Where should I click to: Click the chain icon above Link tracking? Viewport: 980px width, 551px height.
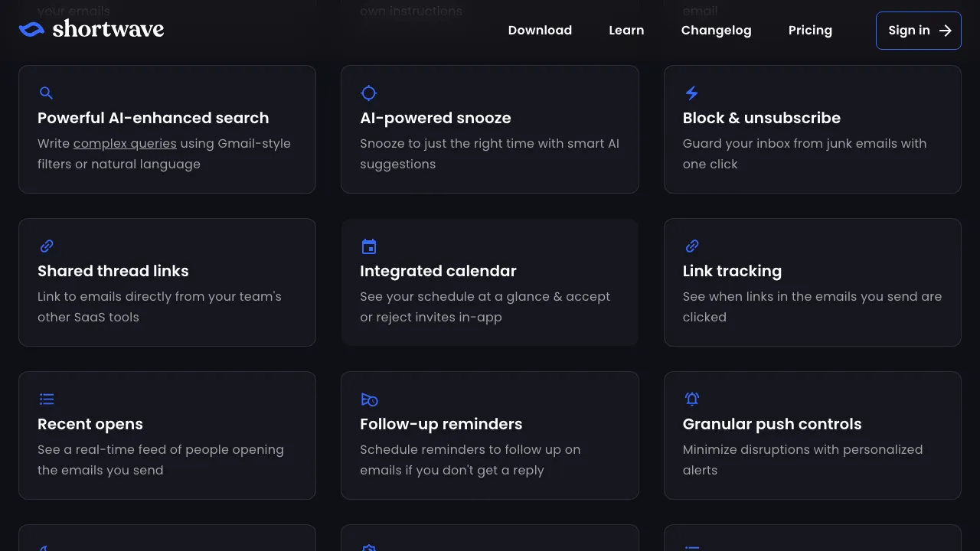(692, 246)
